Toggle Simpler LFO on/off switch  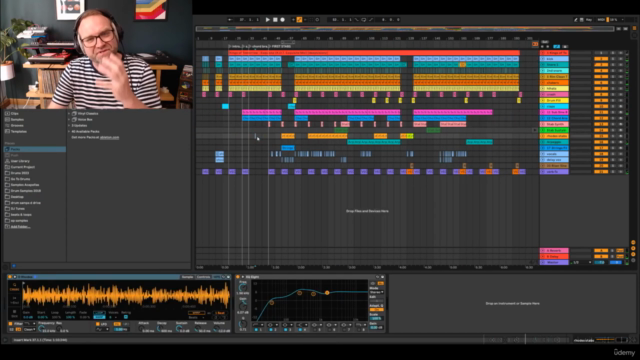[98, 324]
